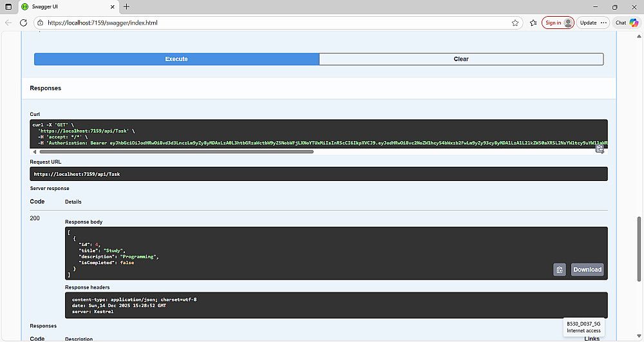Click the 'accept: */*' header line
This screenshot has width=644, height=342.
click(x=63, y=137)
